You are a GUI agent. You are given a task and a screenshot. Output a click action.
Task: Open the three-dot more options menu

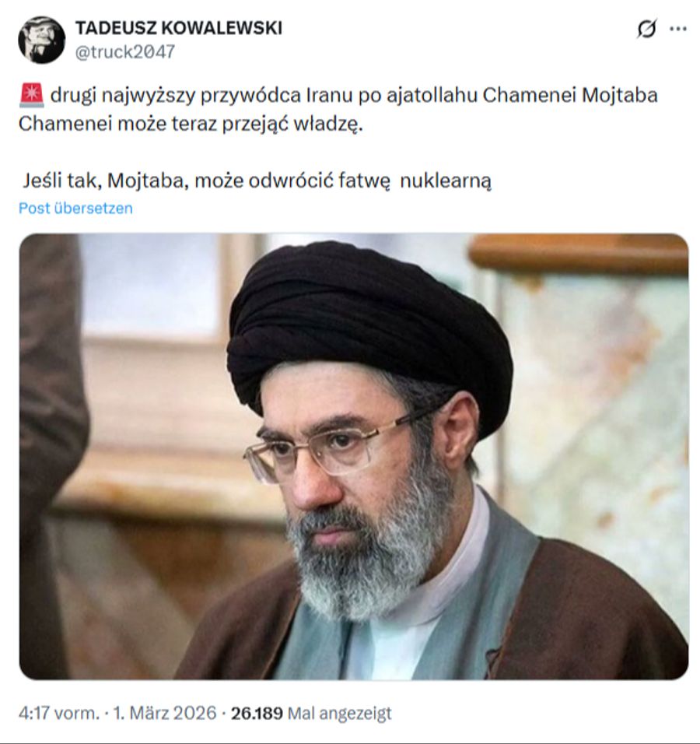678,29
